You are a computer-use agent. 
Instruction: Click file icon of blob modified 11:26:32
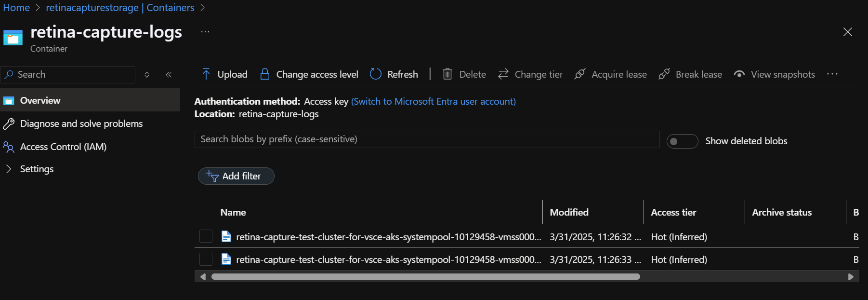click(x=226, y=236)
